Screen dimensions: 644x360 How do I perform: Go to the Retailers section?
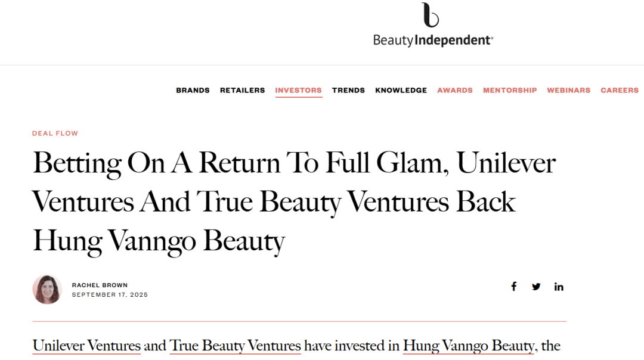[242, 91]
